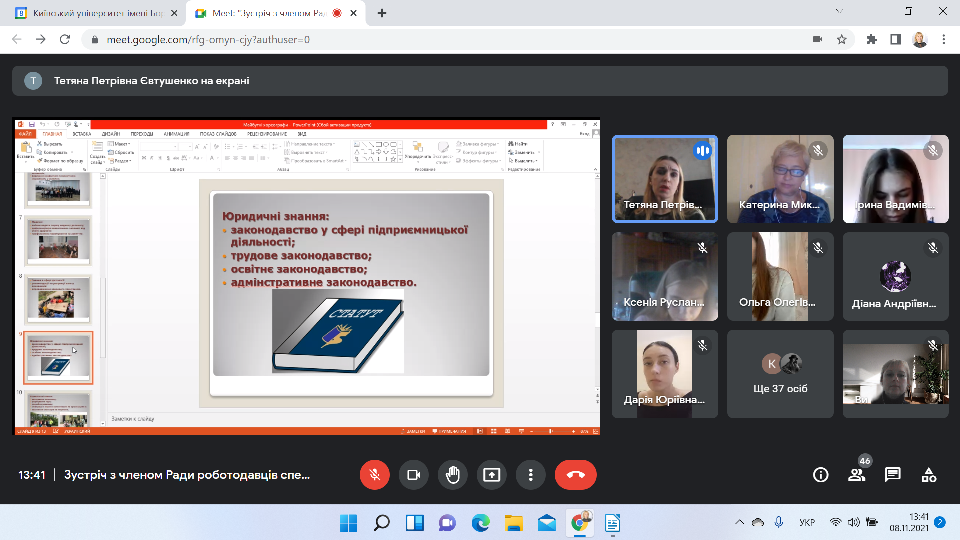Open a new browser tab

(x=382, y=13)
